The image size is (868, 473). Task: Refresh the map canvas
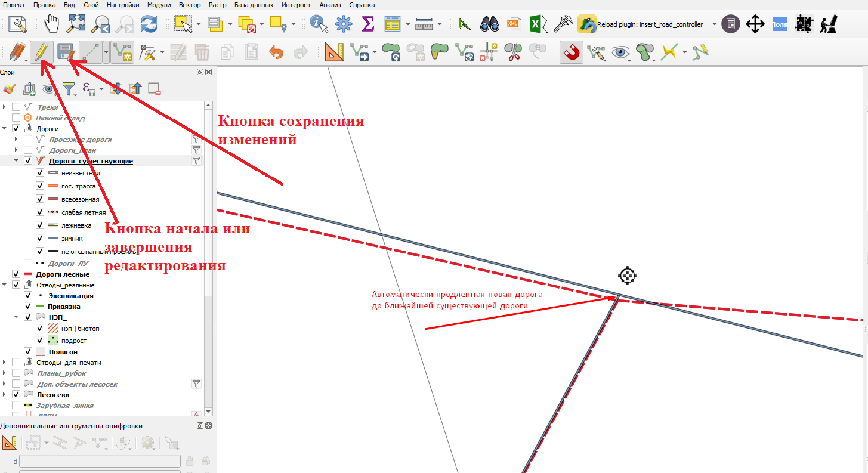(x=149, y=24)
